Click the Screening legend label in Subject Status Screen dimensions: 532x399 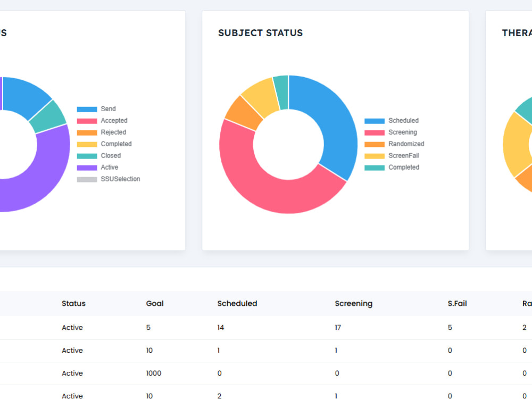(403, 132)
